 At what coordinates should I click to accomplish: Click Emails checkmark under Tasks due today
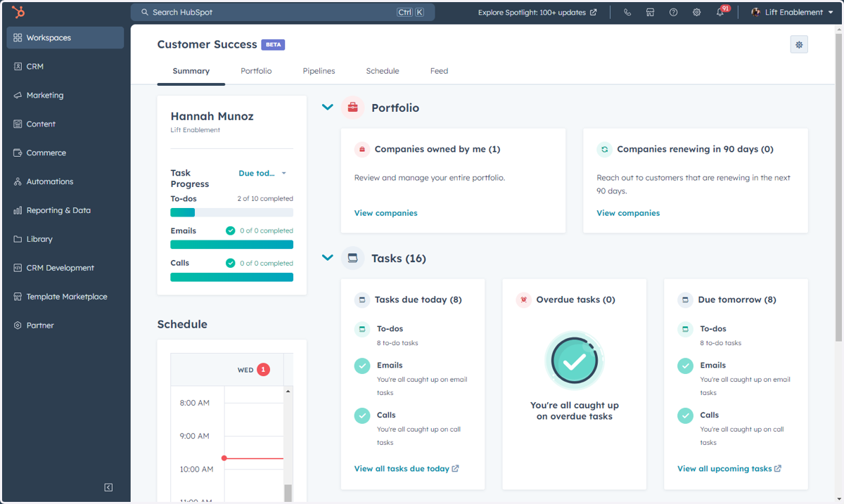coord(362,366)
